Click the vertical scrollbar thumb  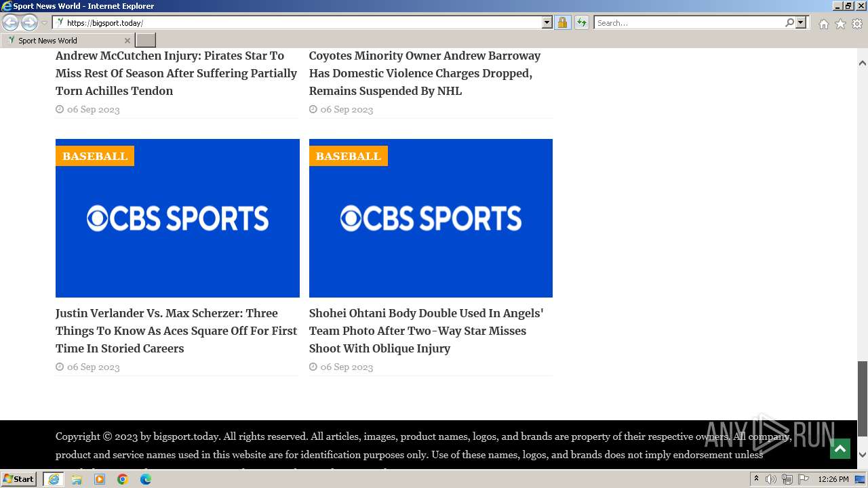point(863,399)
